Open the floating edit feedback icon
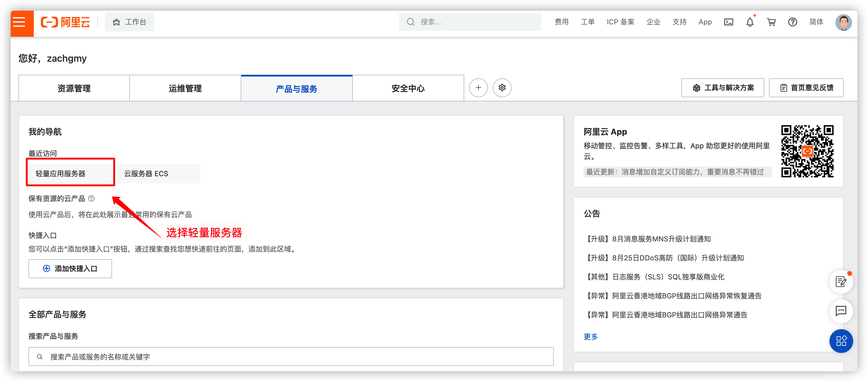Screen dimensions: 868x382 pos(841,281)
